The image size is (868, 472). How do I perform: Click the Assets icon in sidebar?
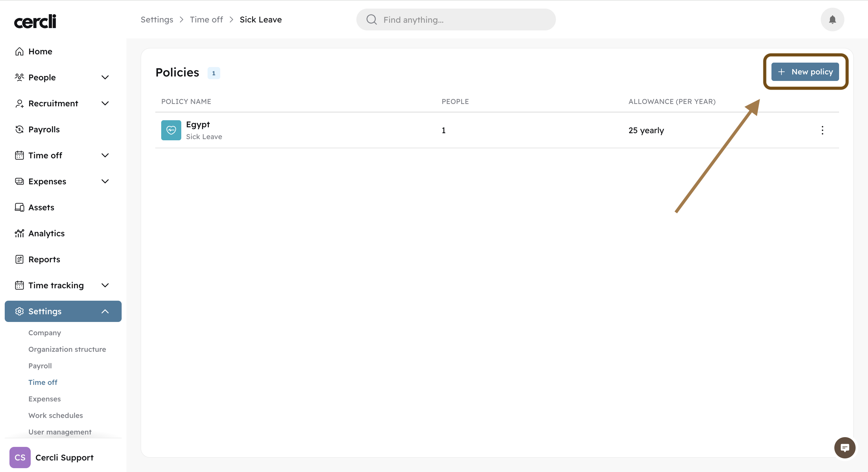coord(19,207)
